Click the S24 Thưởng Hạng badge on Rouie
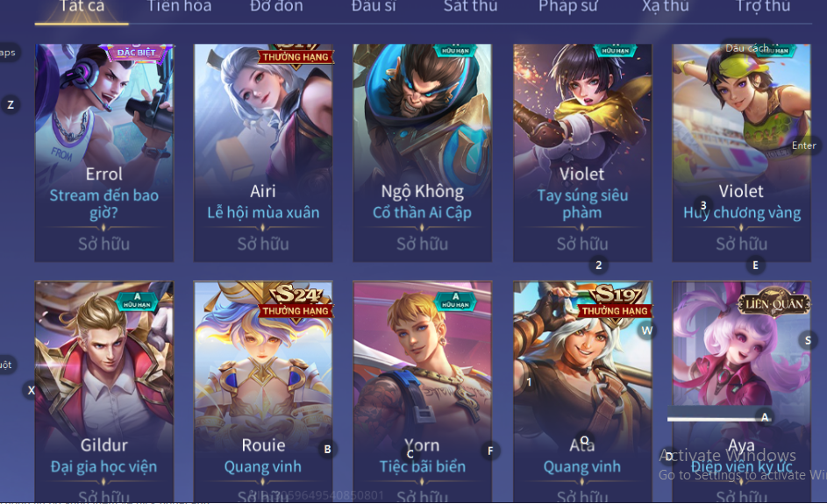Image resolution: width=827 pixels, height=504 pixels. [x=296, y=302]
